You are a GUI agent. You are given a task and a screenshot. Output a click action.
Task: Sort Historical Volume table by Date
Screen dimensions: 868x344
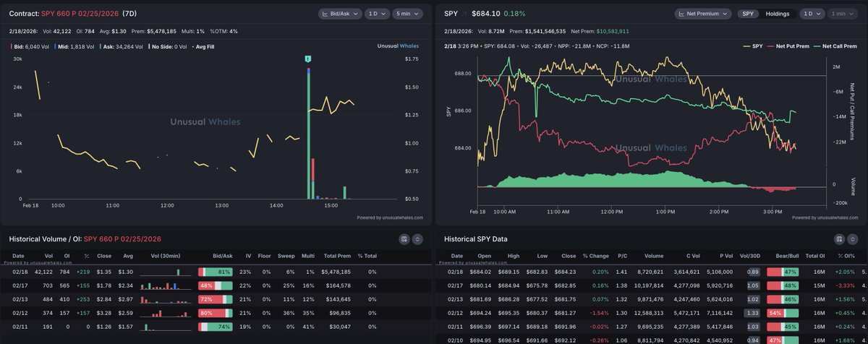(17, 256)
